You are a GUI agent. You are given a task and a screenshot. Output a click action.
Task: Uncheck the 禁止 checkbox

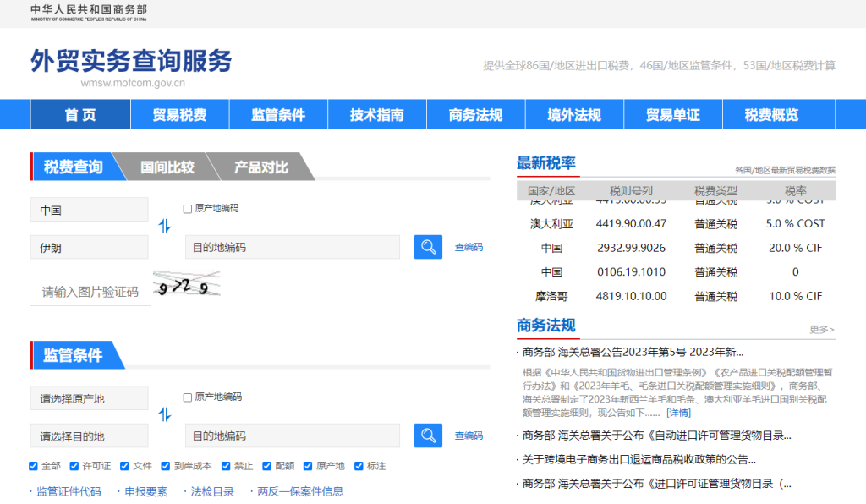pyautogui.click(x=225, y=466)
